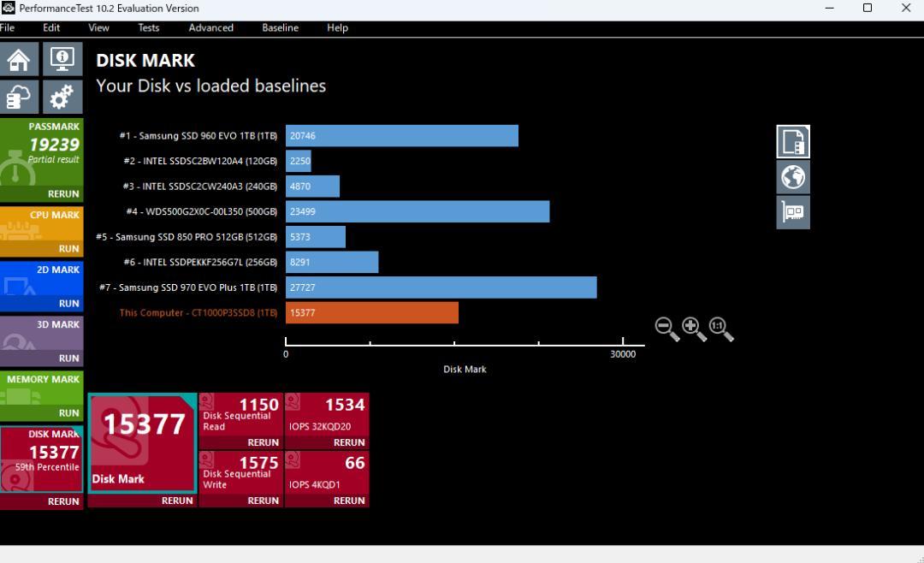The image size is (924, 563).
Task: Click the hardware card icon on right
Action: click(x=793, y=212)
